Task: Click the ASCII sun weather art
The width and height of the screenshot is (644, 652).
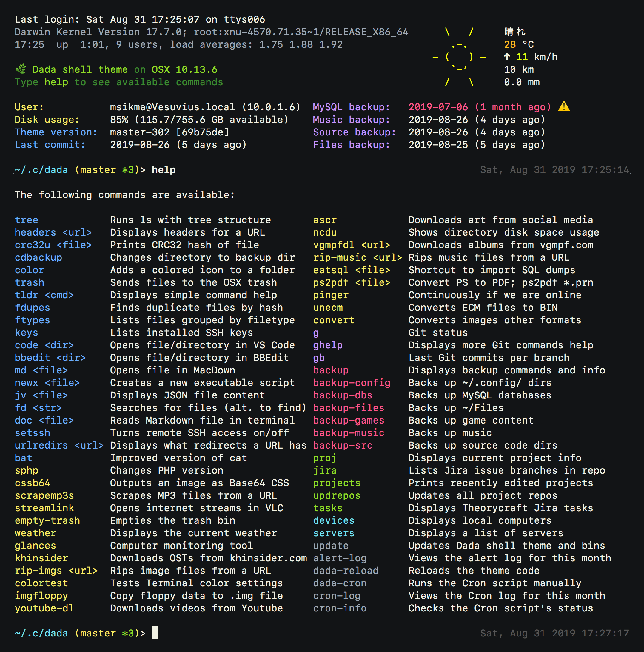Action: tap(459, 57)
